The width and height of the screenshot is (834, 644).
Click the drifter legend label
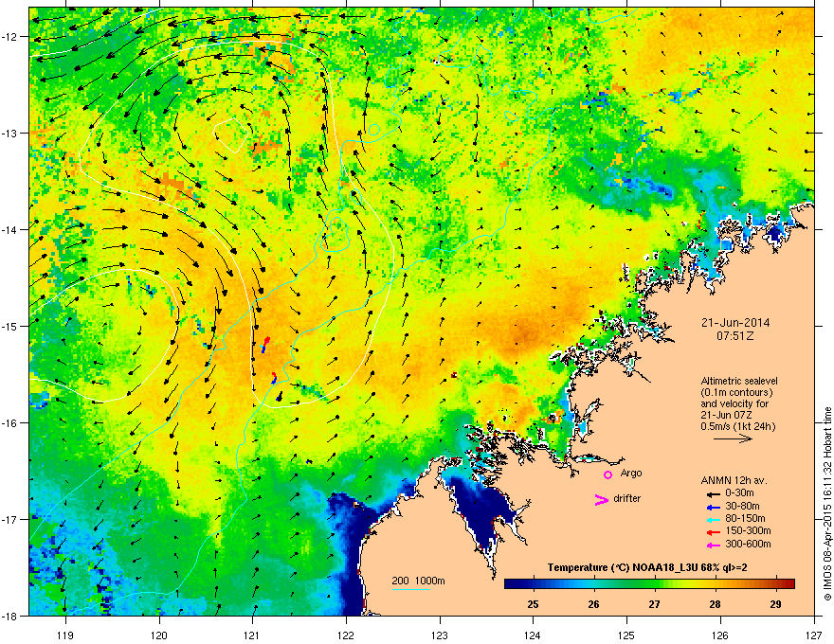[x=627, y=499]
